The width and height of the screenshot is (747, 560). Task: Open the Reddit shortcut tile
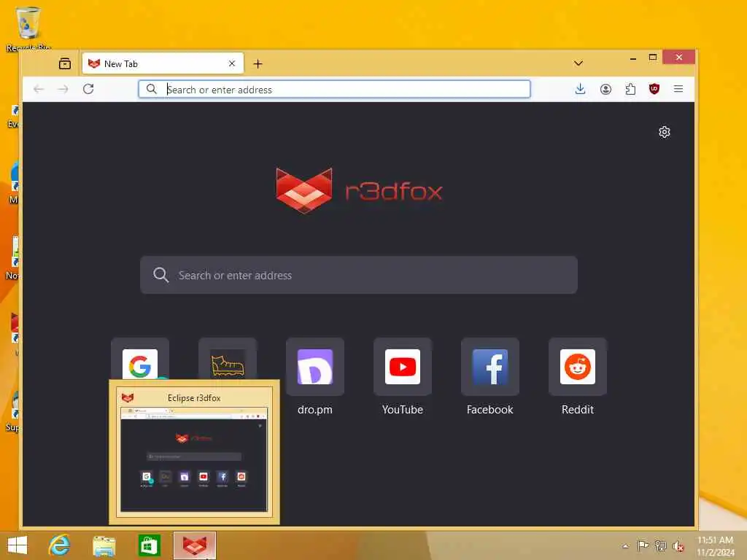point(578,367)
